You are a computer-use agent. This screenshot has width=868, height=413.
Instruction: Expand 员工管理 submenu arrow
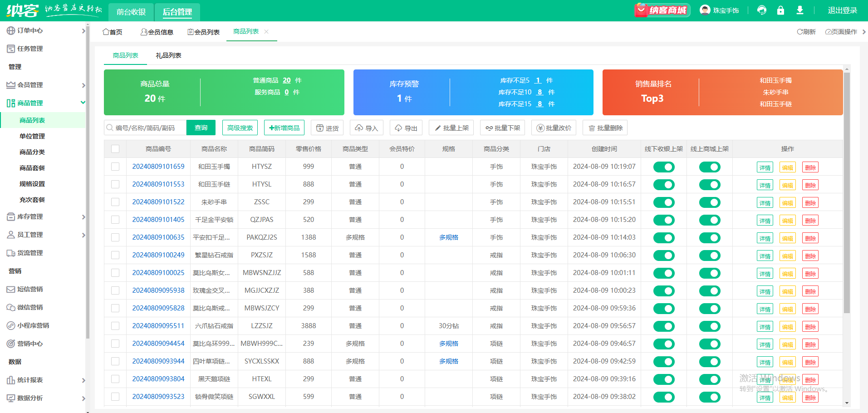click(83, 235)
